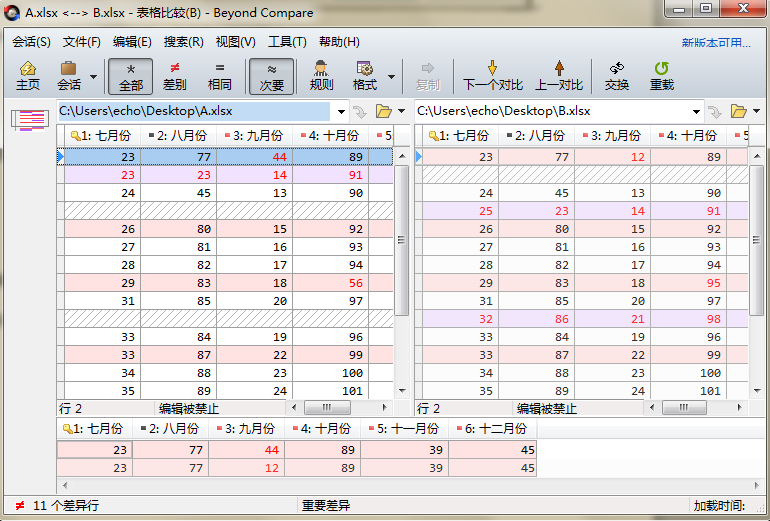The width and height of the screenshot is (770, 521).
Task: Click the 新版本可用 link
Action: pyautogui.click(x=716, y=43)
